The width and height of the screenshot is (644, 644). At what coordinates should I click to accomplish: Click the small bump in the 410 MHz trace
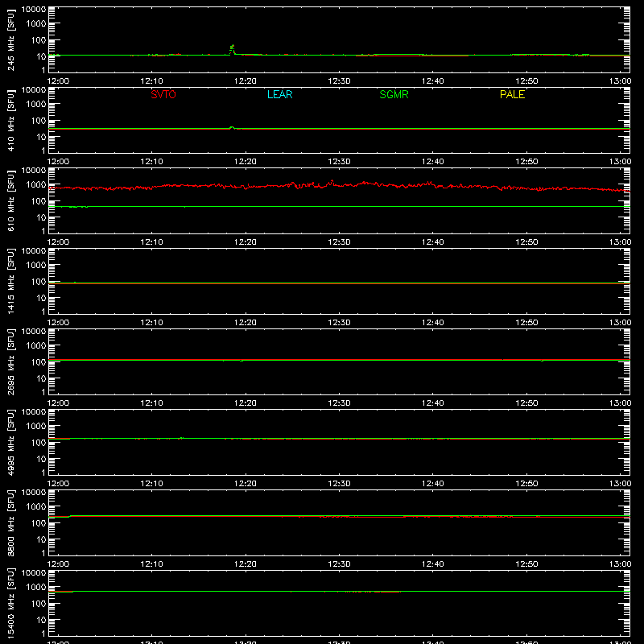(232, 127)
